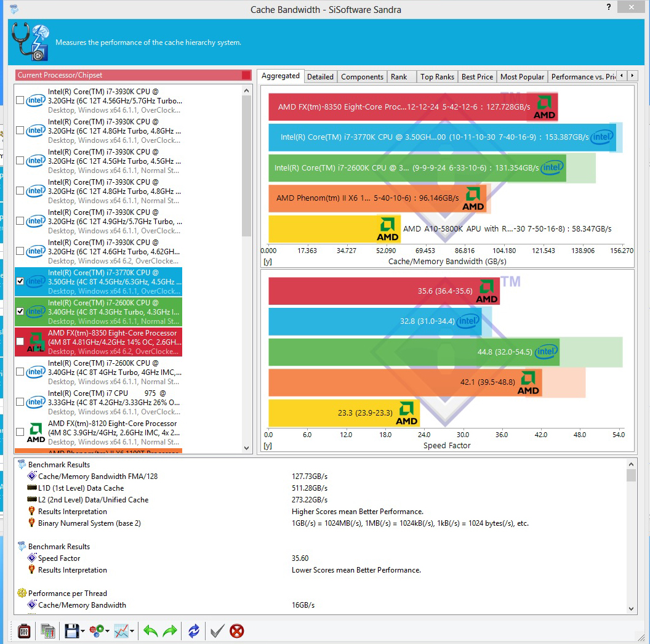Click processor list scroll-up arrow
The height and width of the screenshot is (644, 650).
[x=247, y=91]
